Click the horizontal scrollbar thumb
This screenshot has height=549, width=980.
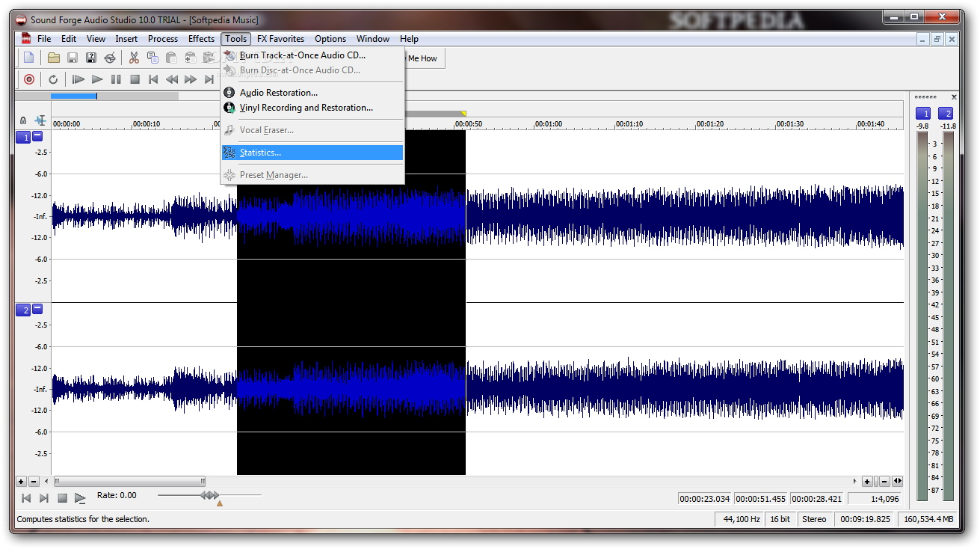pyautogui.click(x=129, y=482)
